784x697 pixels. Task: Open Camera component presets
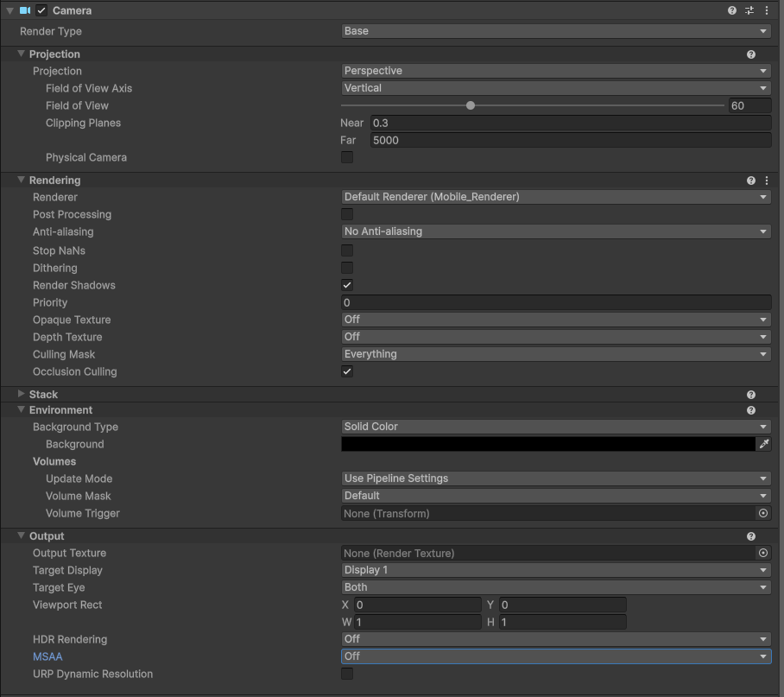pos(749,10)
